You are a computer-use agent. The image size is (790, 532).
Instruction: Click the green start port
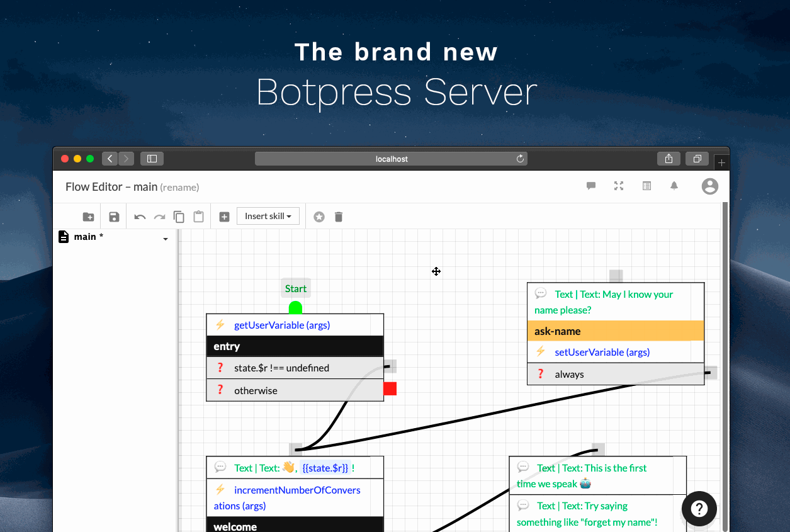click(x=295, y=308)
